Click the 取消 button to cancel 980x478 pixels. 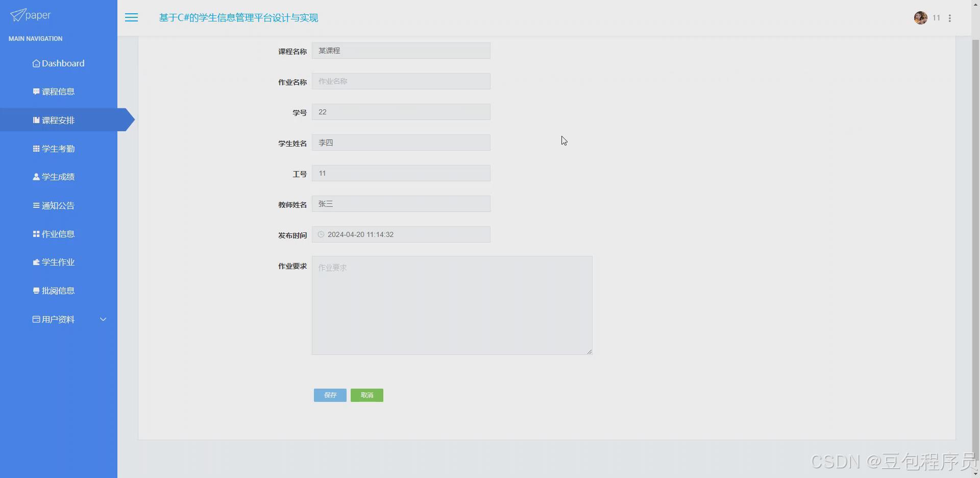(366, 395)
